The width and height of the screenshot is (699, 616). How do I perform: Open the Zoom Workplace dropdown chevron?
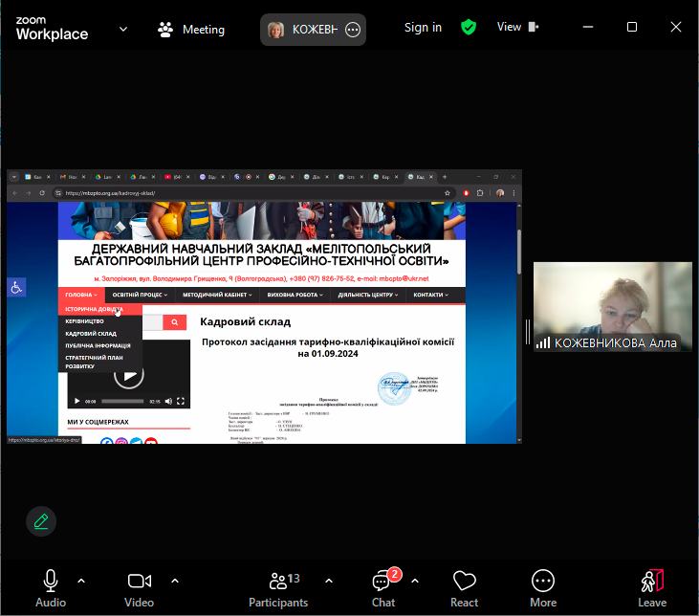tap(123, 29)
